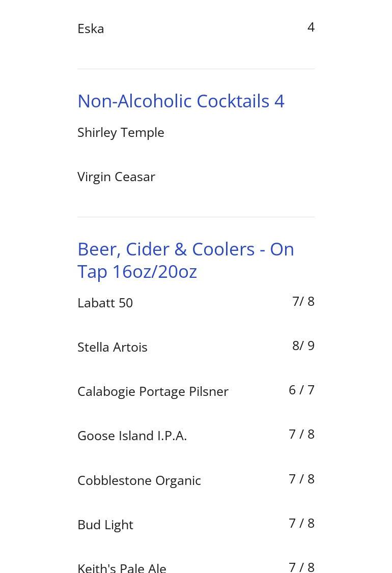The width and height of the screenshot is (392, 573).
Task: Click the Keith's Pale Ale price
Action: 301,566
